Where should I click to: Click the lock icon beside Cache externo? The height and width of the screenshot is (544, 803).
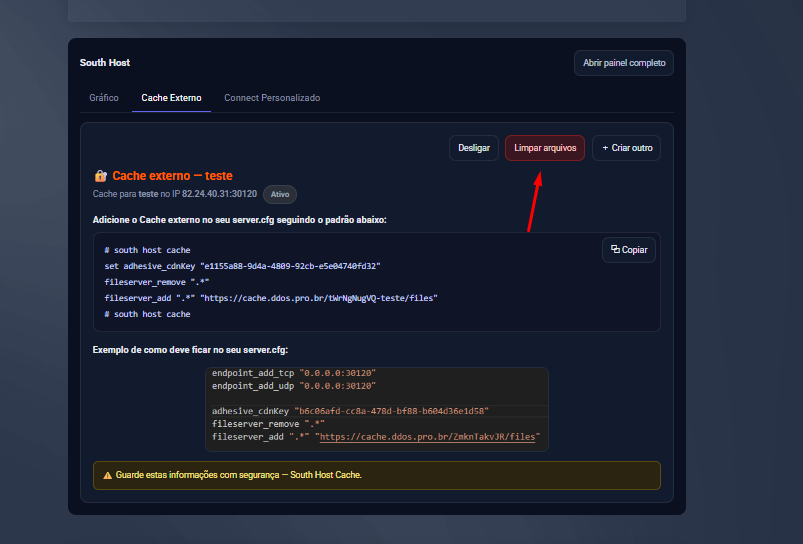(x=100, y=176)
